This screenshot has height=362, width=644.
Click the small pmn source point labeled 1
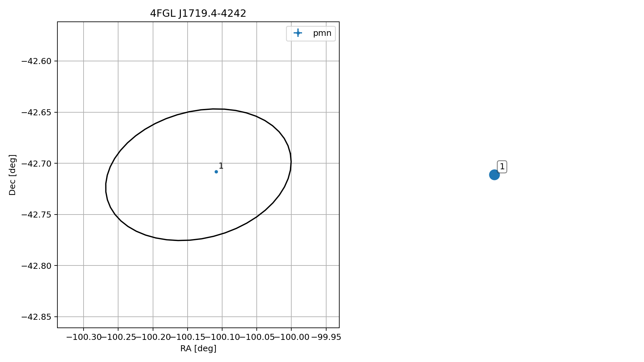click(216, 172)
